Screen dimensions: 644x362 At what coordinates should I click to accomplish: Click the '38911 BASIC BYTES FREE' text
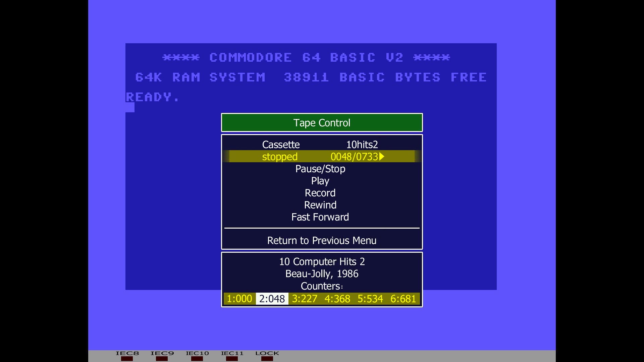coord(385,77)
